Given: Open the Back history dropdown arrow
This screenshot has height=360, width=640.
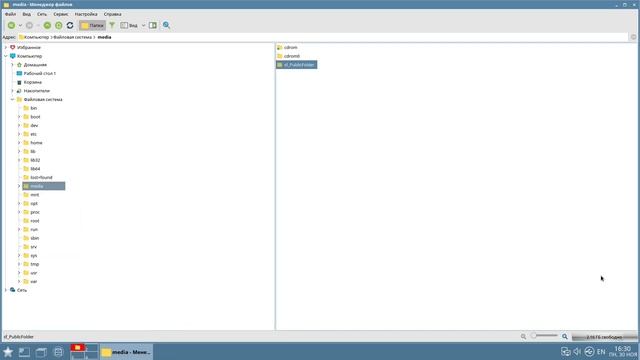Looking at the screenshot, I should 20,25.
